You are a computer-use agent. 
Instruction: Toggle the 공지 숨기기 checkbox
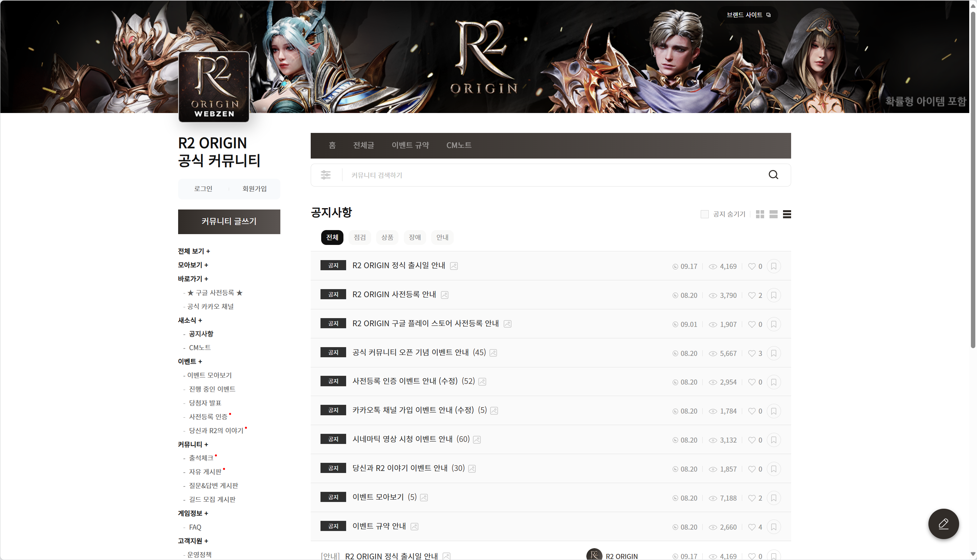[x=704, y=214]
